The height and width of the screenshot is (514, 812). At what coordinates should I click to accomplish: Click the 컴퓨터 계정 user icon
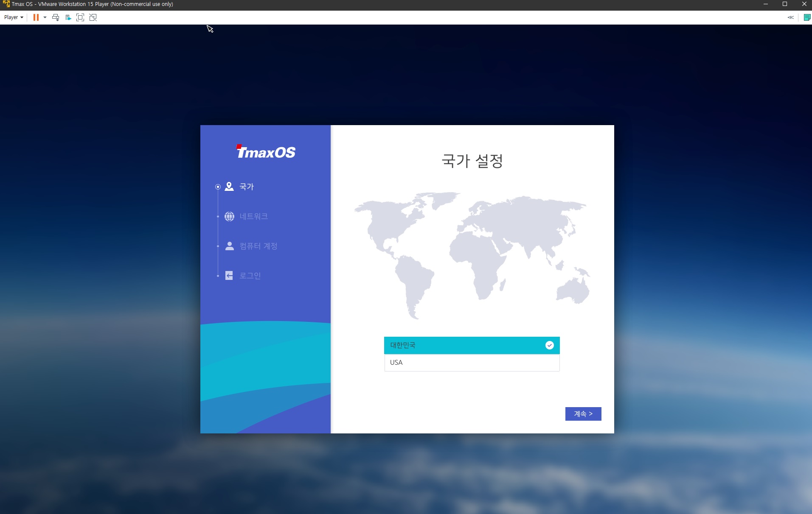[229, 246]
